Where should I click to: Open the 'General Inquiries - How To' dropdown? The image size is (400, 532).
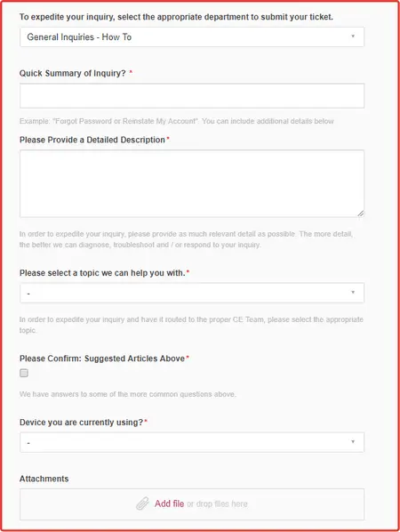pos(192,37)
